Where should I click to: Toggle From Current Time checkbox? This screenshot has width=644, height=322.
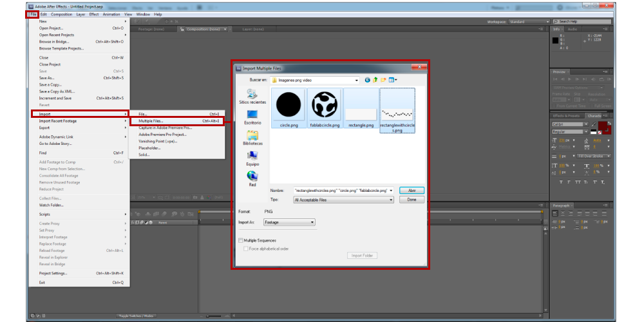click(554, 106)
